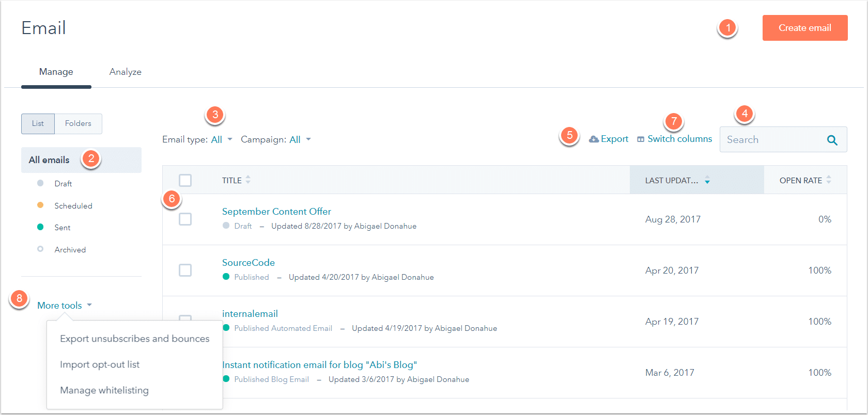
Task: Filter by Scheduled orange dot
Action: coord(40,205)
